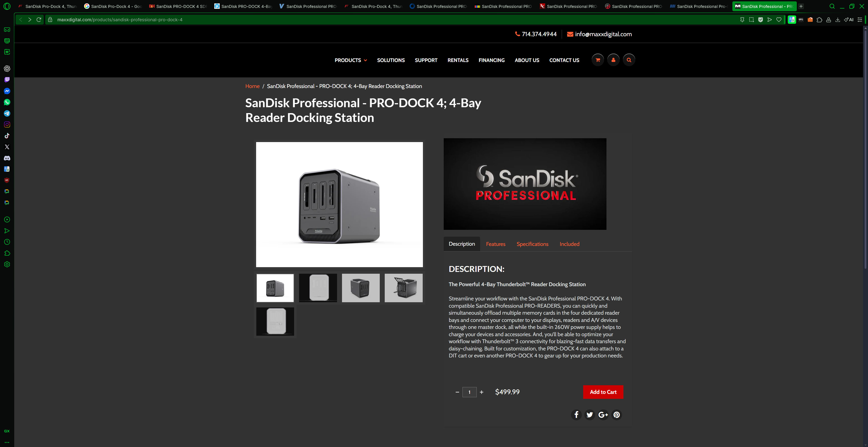The height and width of the screenshot is (447, 868).
Task: Share product on Twitter
Action: tap(590, 415)
